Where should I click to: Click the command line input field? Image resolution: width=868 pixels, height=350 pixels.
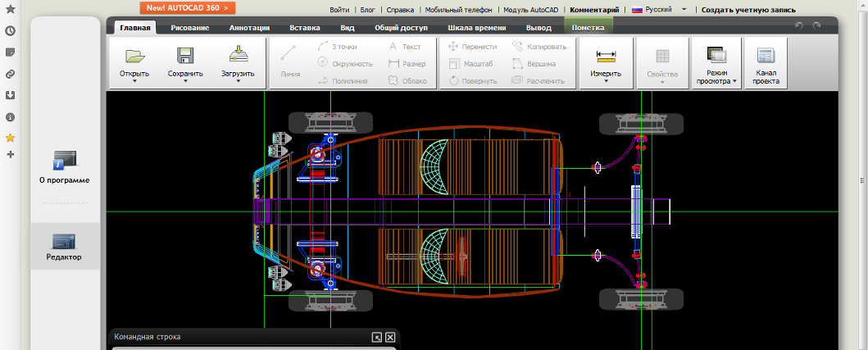(254, 348)
